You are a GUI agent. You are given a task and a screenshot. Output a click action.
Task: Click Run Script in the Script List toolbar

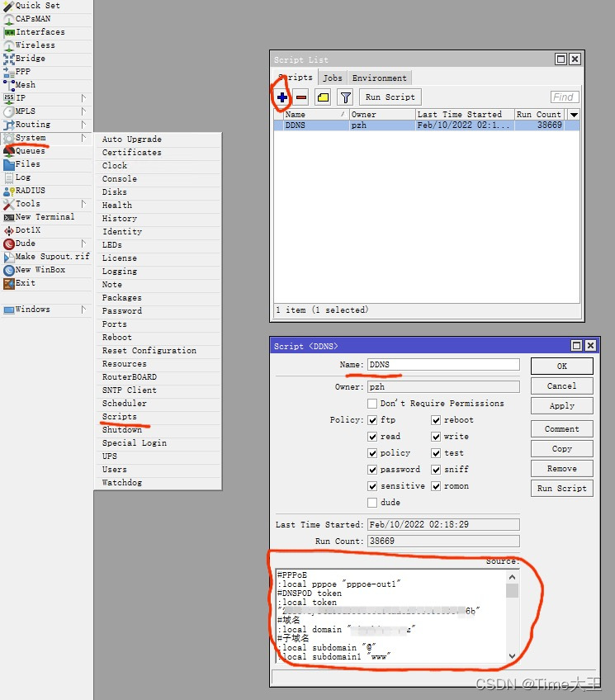point(390,97)
